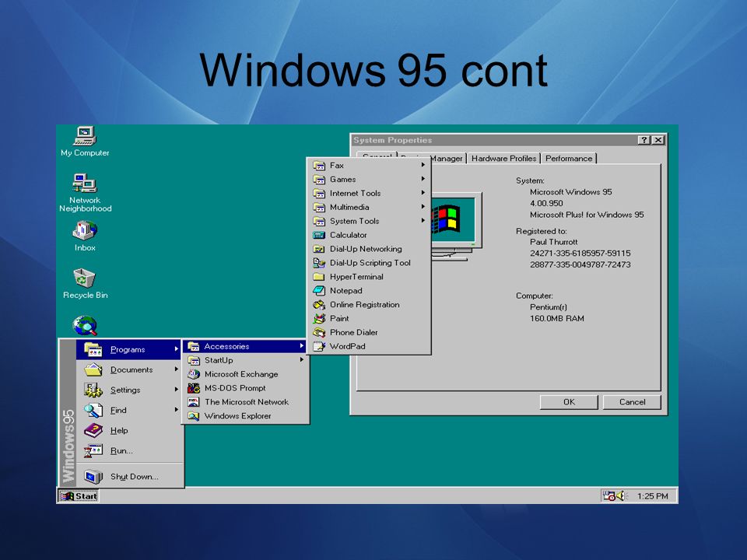Open Microsoft Exchange from Programs menu
Screen dimensions: 747x560
tap(245, 374)
